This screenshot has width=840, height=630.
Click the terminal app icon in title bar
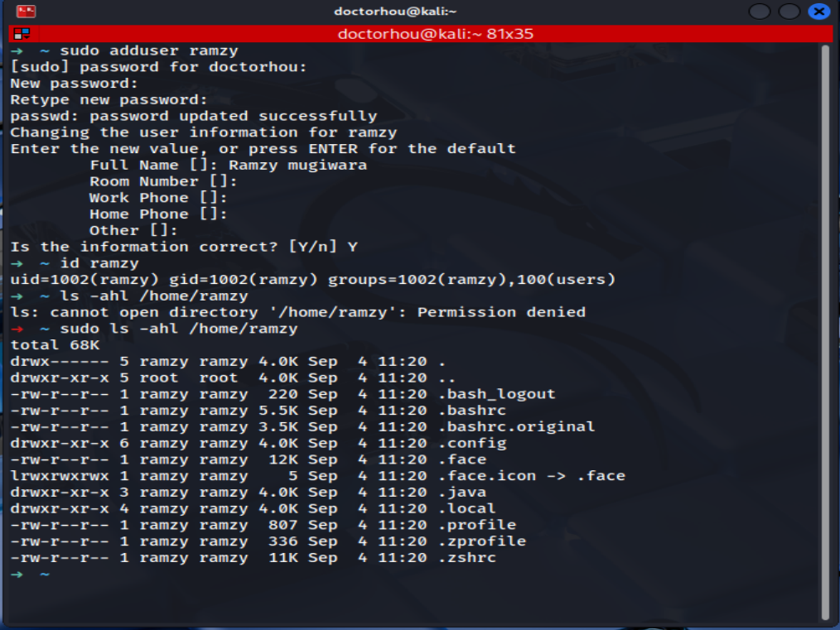coord(25,11)
